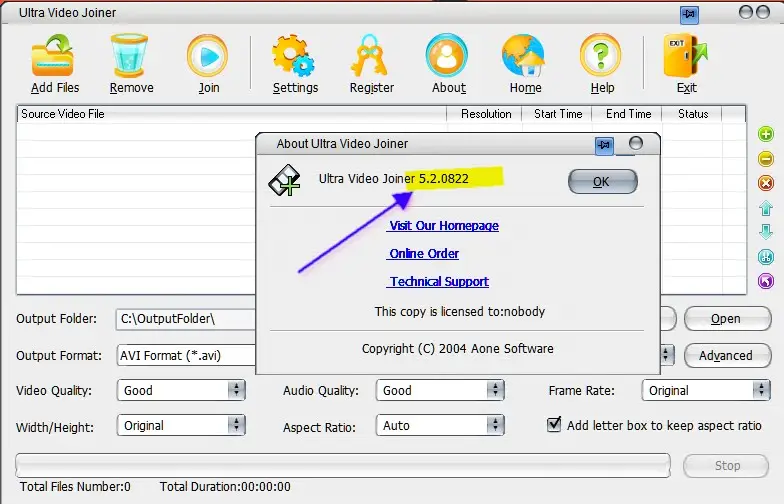Close the About dialog with round button
This screenshot has height=504, width=784.
click(x=636, y=144)
